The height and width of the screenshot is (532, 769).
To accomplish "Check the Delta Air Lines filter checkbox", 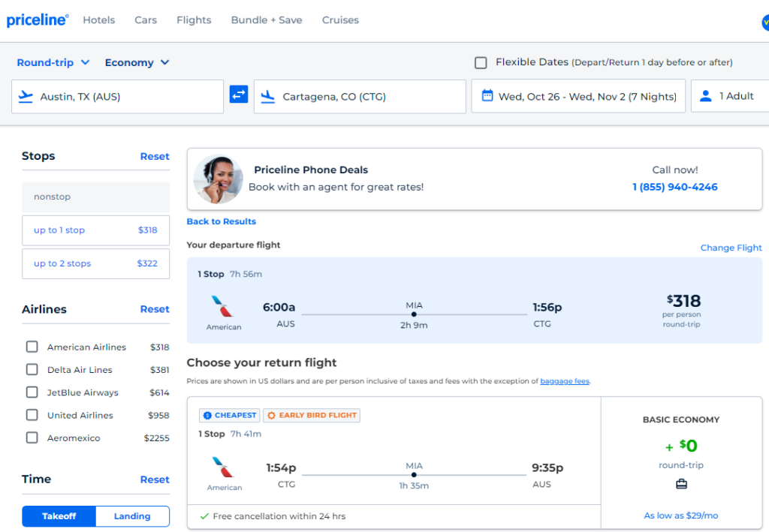I will (x=32, y=369).
